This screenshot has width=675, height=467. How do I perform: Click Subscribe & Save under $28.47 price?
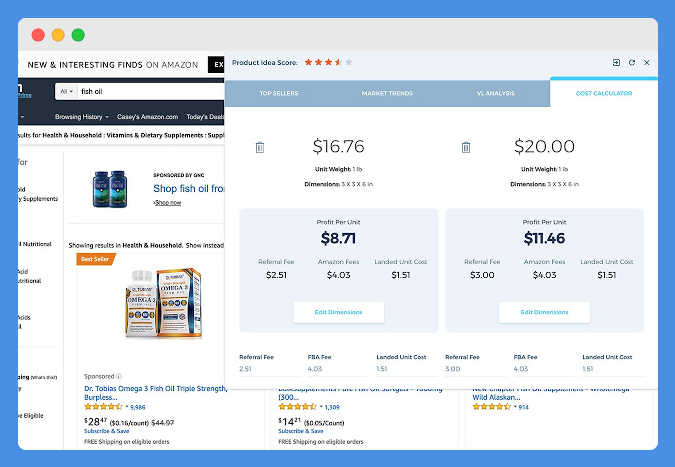coord(107,431)
